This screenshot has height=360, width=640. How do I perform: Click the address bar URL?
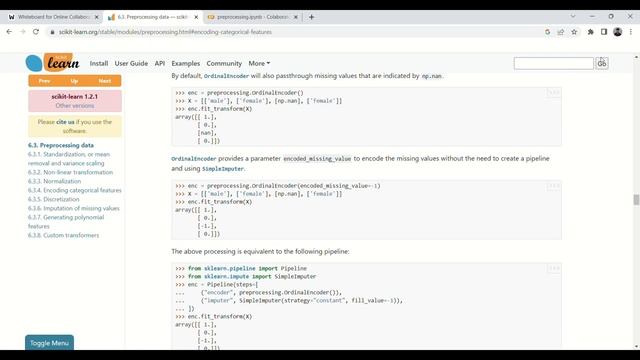tap(165, 32)
